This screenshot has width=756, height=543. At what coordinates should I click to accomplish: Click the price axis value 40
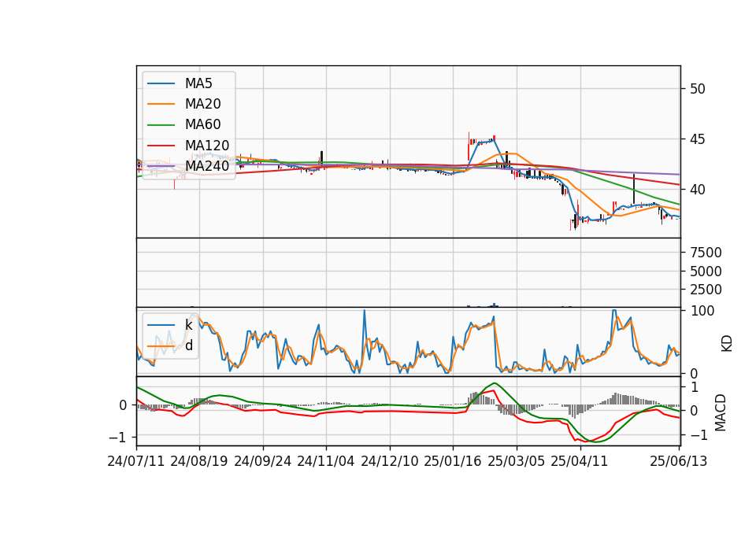click(x=698, y=190)
